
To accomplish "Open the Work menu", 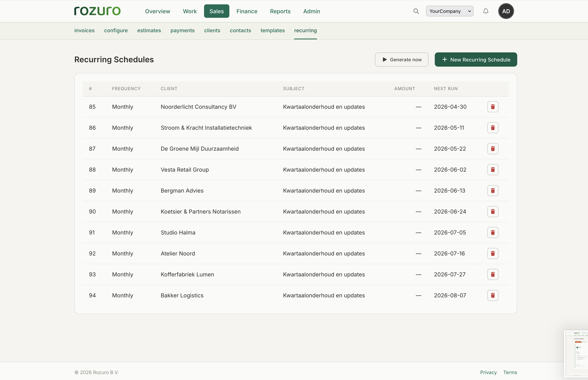I will [x=190, y=11].
